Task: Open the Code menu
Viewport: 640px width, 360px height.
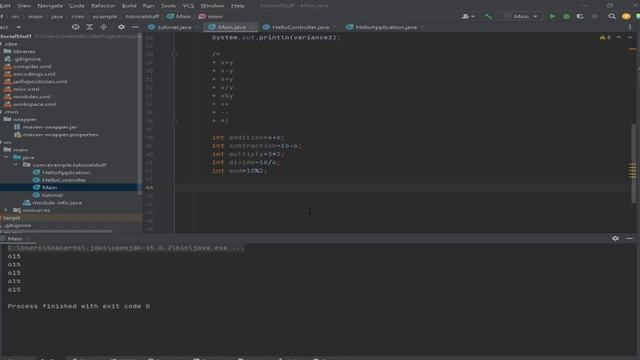Action: (x=77, y=6)
